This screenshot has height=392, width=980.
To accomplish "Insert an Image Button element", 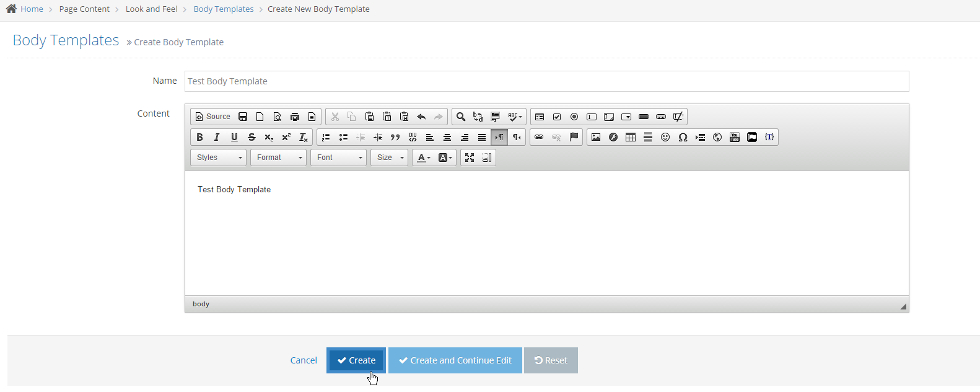I will pyautogui.click(x=661, y=117).
